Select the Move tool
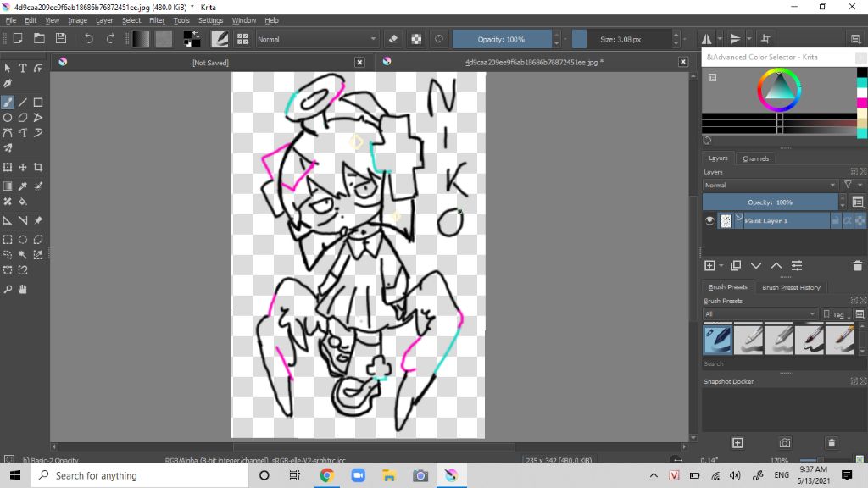 23,167
